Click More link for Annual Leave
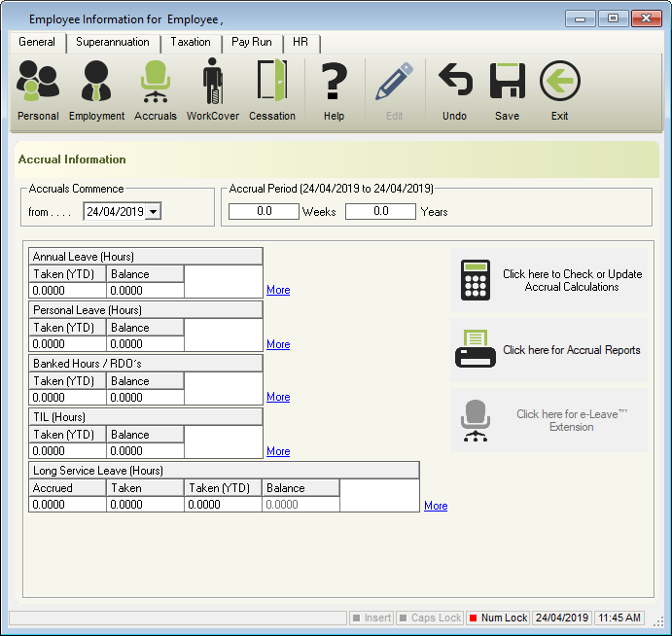 [x=278, y=290]
